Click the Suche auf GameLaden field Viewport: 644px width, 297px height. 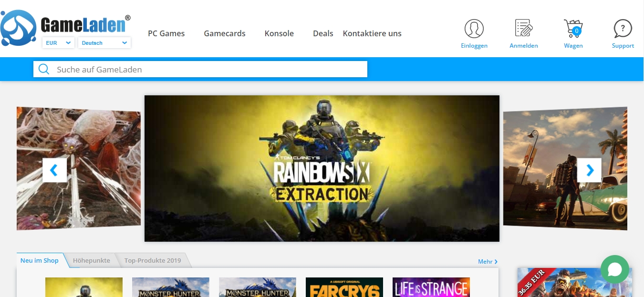[x=200, y=69]
